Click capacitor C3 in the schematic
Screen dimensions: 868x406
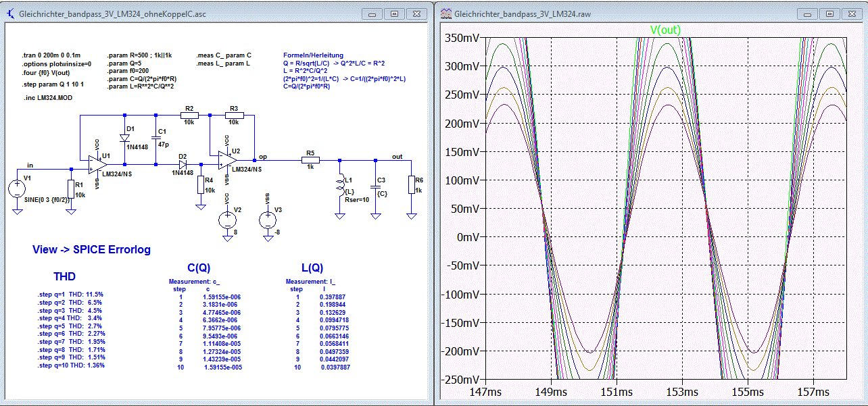click(375, 186)
